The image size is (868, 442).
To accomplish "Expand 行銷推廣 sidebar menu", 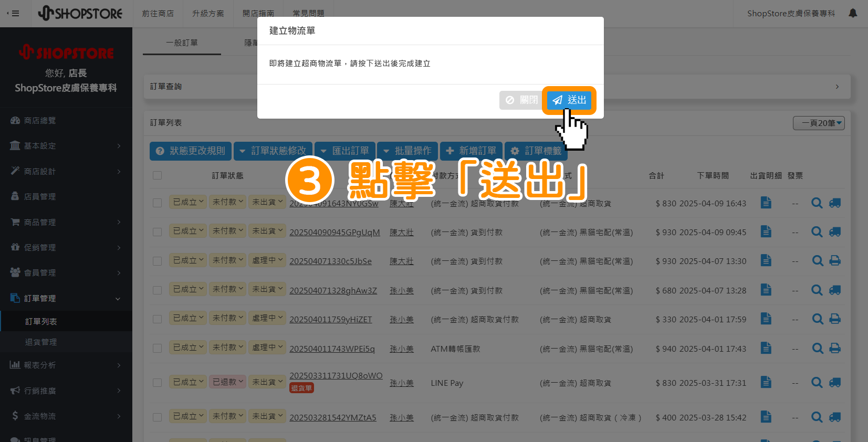I will [66, 391].
